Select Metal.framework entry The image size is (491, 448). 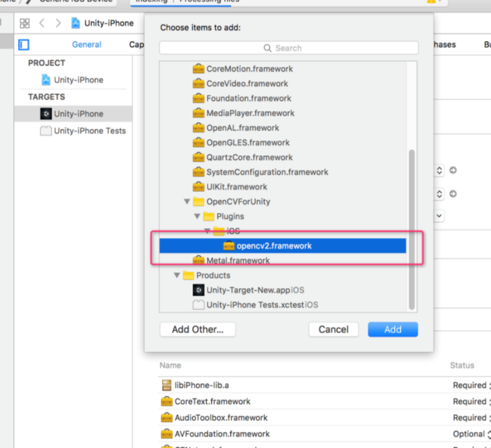click(x=238, y=261)
